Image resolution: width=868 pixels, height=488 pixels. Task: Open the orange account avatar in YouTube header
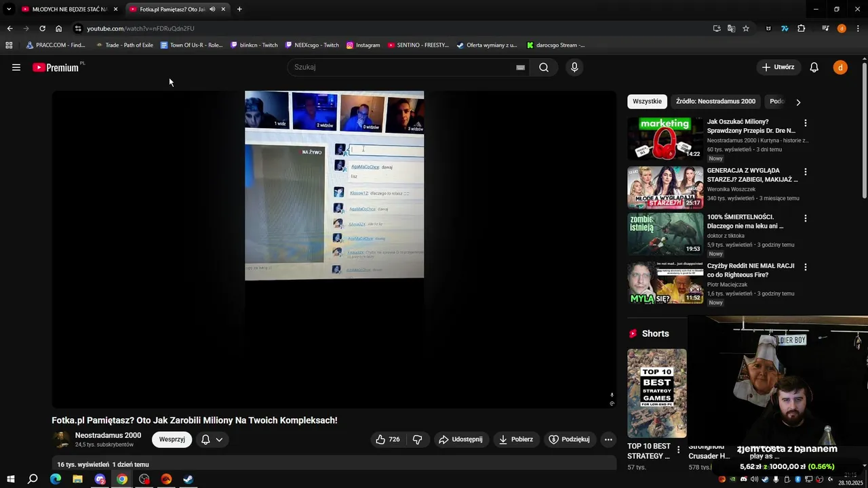click(x=840, y=67)
